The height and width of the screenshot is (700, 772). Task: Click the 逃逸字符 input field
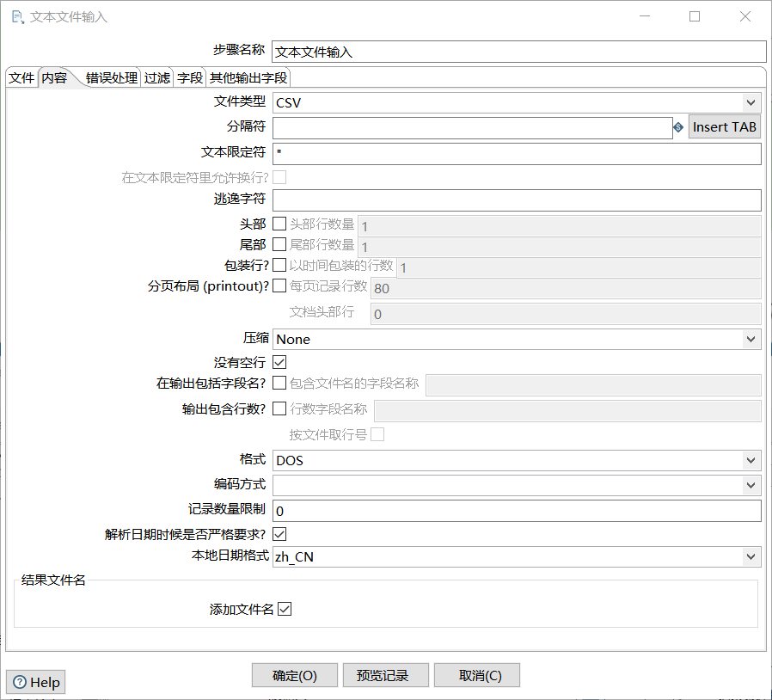(517, 200)
